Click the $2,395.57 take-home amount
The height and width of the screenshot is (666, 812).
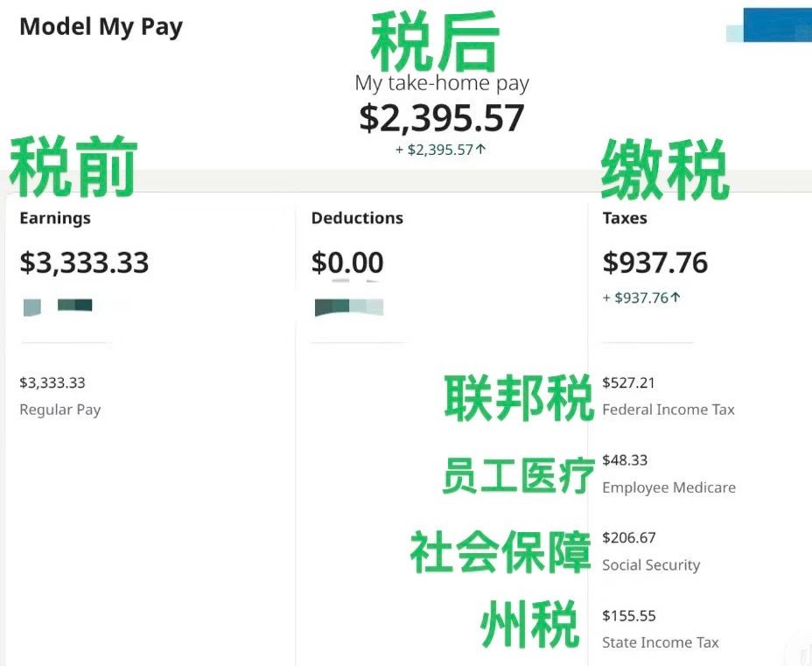click(x=442, y=117)
